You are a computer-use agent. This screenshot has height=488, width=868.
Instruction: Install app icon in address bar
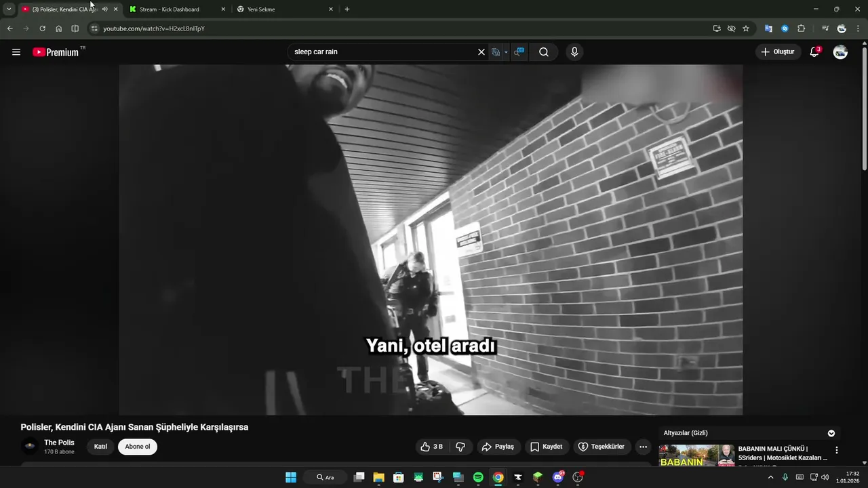pos(717,28)
